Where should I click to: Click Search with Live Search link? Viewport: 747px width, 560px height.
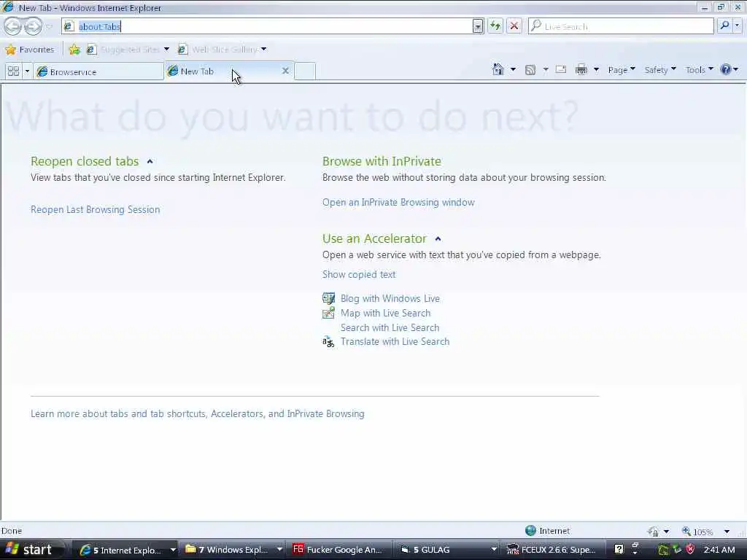coord(390,327)
